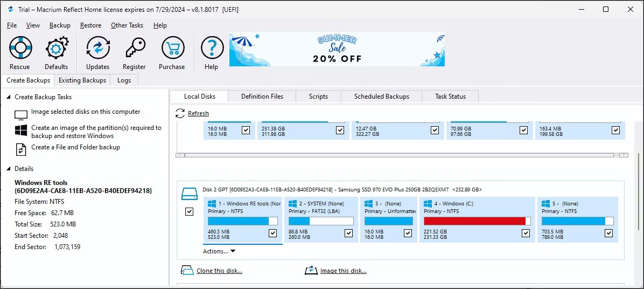Click the Help question mark icon
644x289 pixels.
coord(212,49)
